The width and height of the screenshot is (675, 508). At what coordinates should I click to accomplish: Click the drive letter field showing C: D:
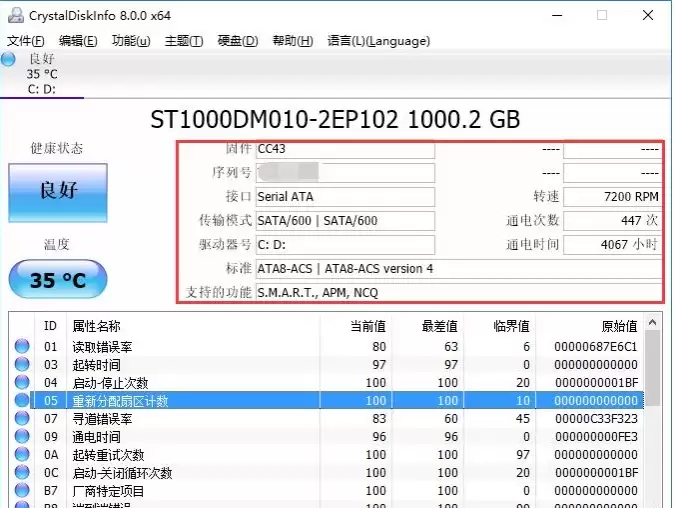point(345,245)
